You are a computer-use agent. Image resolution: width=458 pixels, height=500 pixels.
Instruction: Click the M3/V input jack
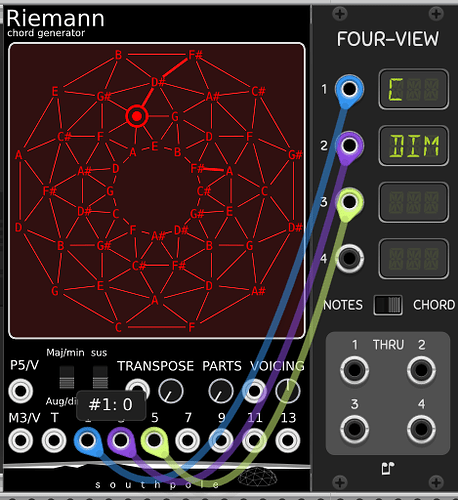click(x=21, y=440)
